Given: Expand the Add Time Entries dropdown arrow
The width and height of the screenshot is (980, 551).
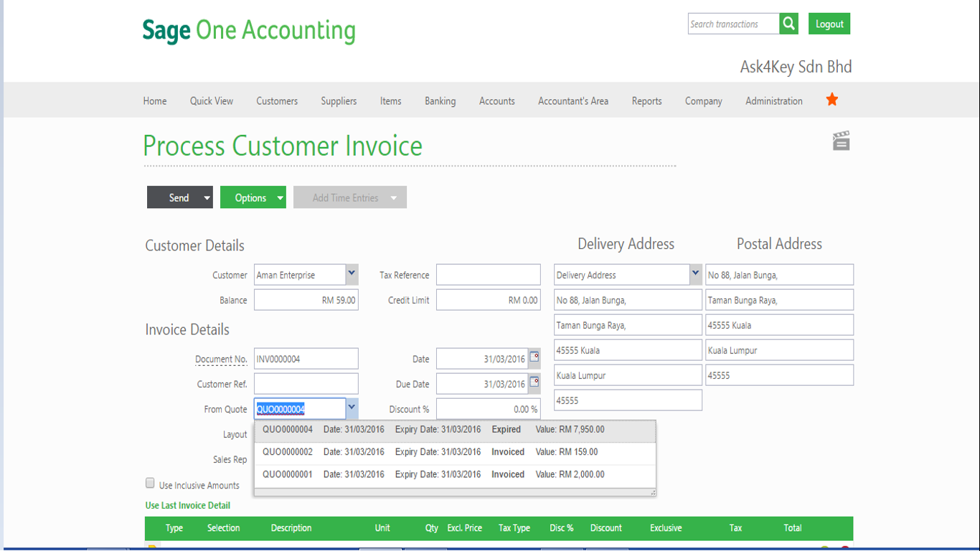Looking at the screenshot, I should click(394, 198).
